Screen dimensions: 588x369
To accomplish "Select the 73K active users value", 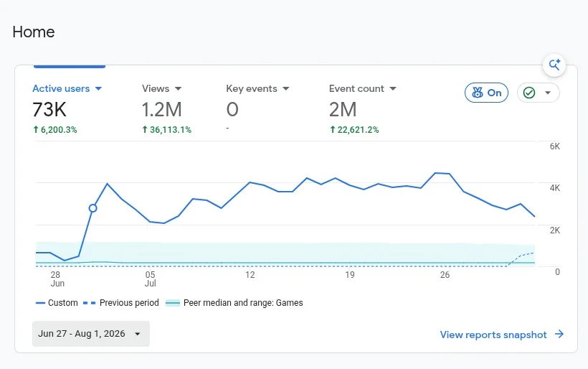I will click(x=49, y=110).
